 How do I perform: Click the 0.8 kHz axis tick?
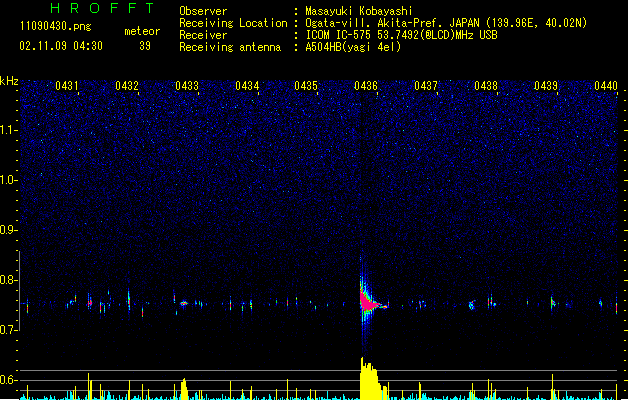click(8, 280)
